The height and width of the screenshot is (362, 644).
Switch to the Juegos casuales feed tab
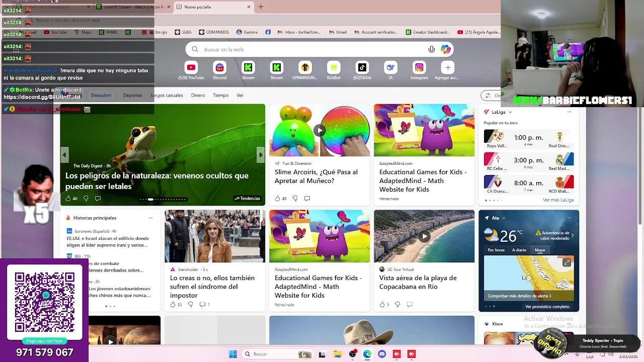[166, 95]
